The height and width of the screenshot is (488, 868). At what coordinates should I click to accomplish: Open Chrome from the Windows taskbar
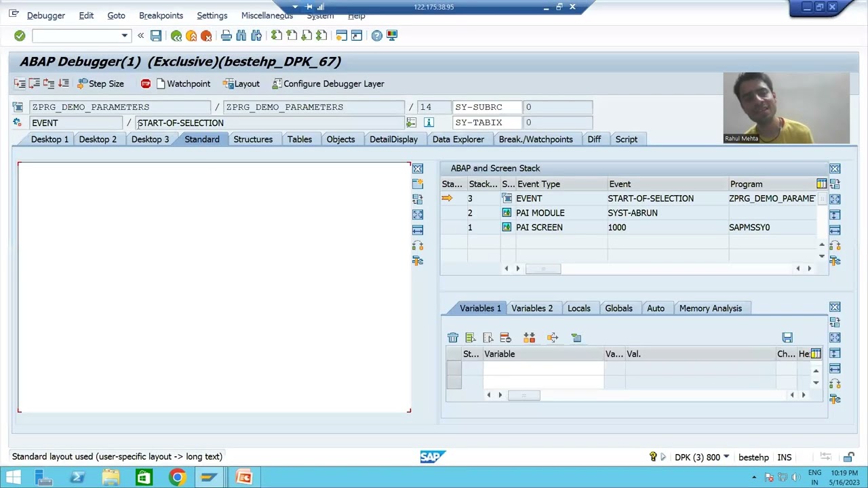click(177, 477)
